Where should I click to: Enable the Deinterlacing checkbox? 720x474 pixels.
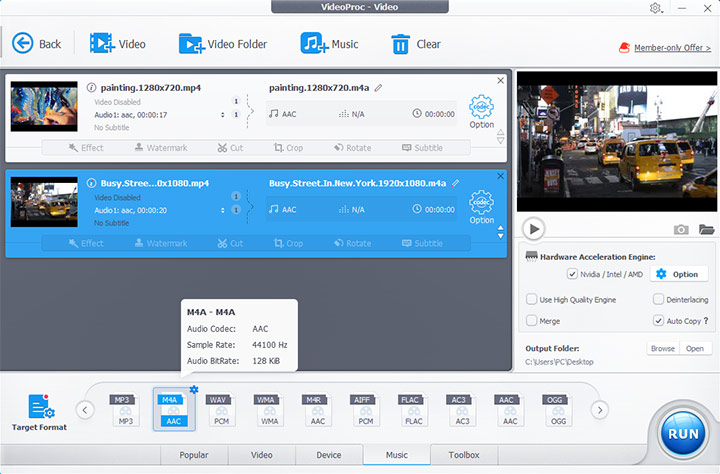(658, 299)
